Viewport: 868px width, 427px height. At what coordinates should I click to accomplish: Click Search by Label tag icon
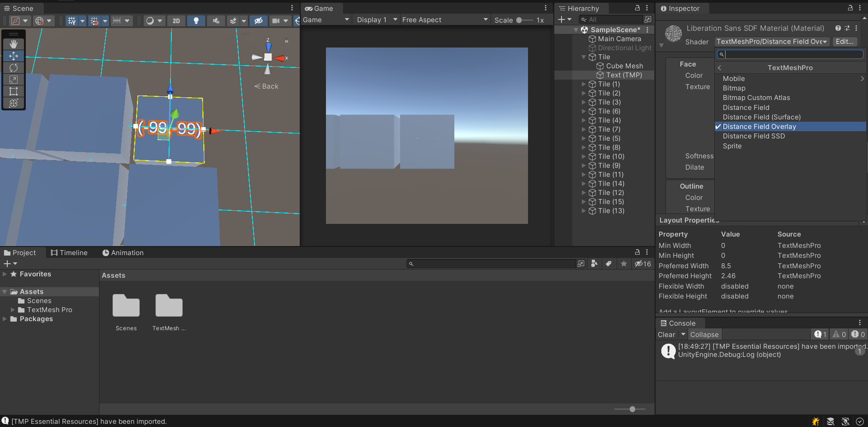tap(609, 264)
